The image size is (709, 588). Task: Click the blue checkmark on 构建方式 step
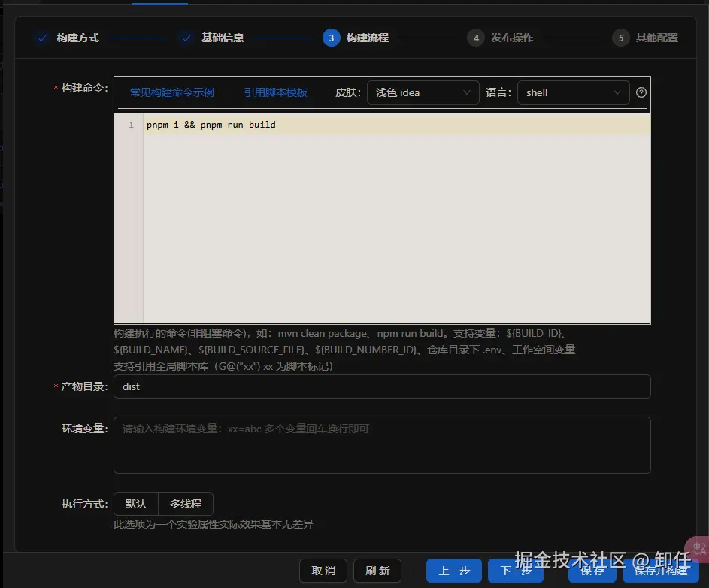tap(41, 36)
